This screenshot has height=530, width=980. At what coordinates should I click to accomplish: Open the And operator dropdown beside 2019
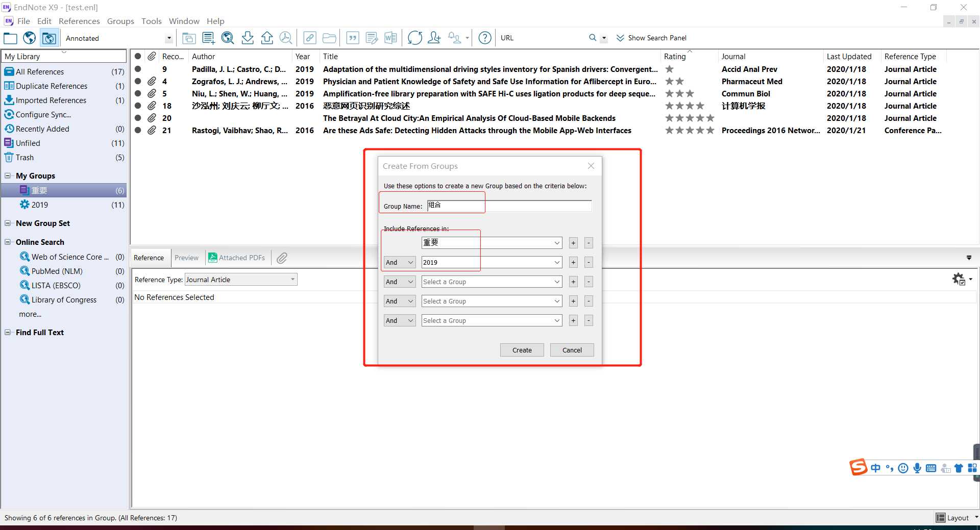point(400,262)
